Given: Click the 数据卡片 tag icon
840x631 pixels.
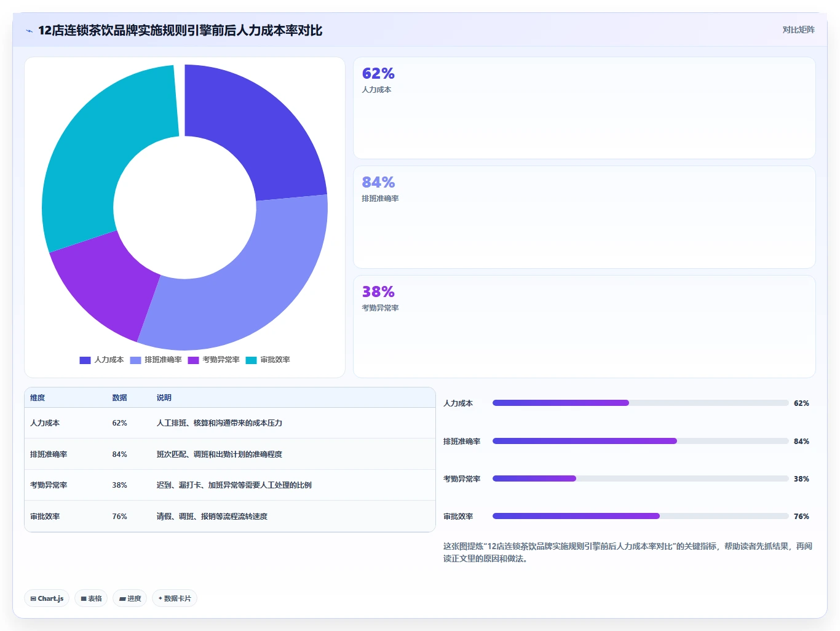Looking at the screenshot, I should pyautogui.click(x=160, y=598).
